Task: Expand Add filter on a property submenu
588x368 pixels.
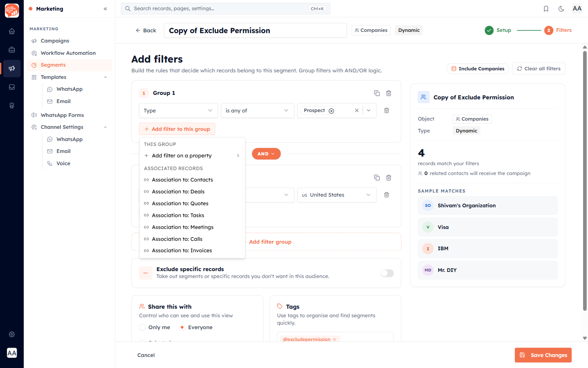Action: (192, 156)
